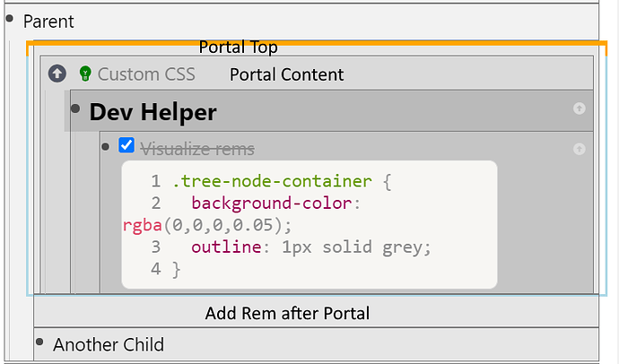Screen dimensions: 619x364
Task: Click the green lightbulb icon
Action: (85, 74)
